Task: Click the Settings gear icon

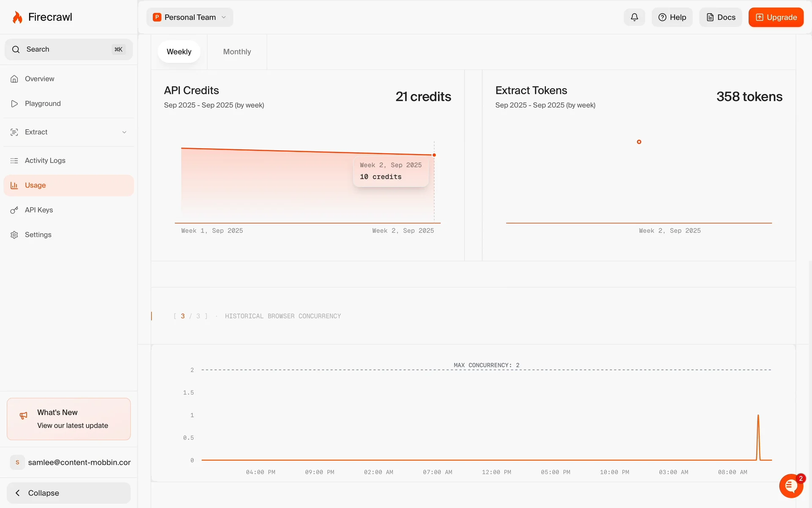Action: click(14, 235)
